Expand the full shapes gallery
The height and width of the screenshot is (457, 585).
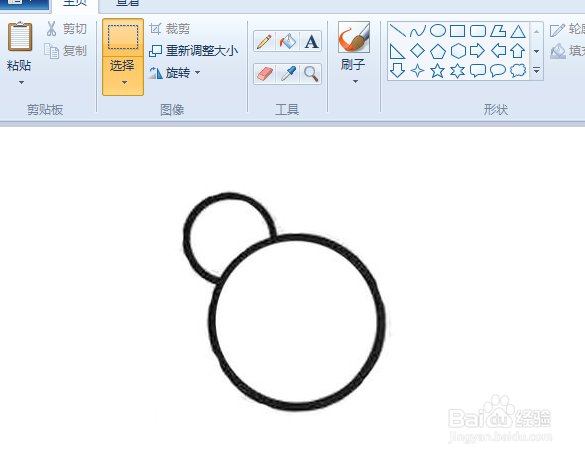[x=536, y=70]
